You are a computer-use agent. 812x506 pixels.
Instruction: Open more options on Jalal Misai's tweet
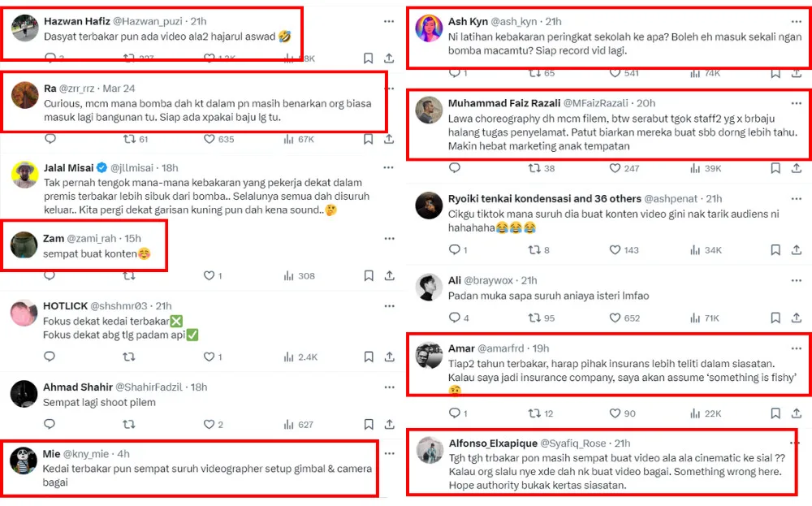(389, 168)
